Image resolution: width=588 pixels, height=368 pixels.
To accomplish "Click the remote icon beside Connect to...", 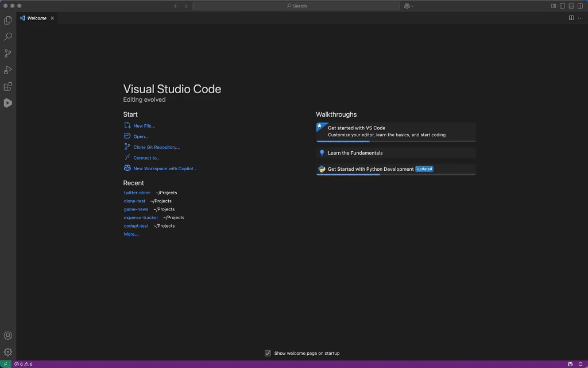I will (127, 158).
